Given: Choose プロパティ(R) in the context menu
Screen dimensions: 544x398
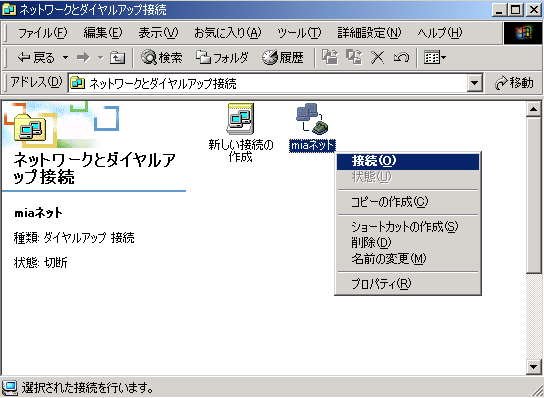Looking at the screenshot, I should tap(408, 284).
